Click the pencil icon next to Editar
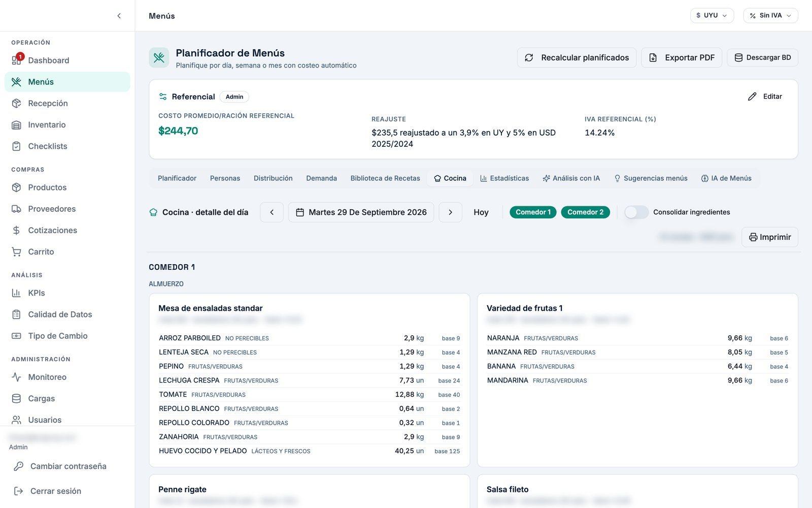The height and width of the screenshot is (508, 812). click(752, 97)
